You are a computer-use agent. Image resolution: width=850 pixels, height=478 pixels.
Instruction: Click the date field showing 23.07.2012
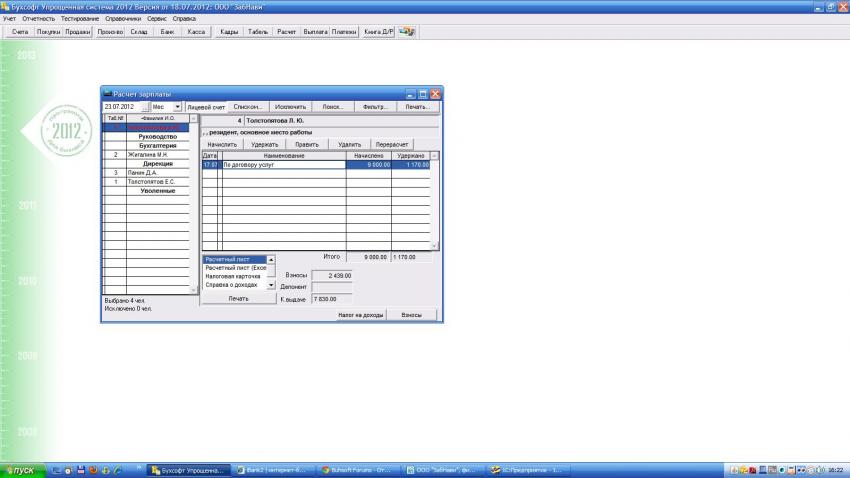pyautogui.click(x=119, y=106)
